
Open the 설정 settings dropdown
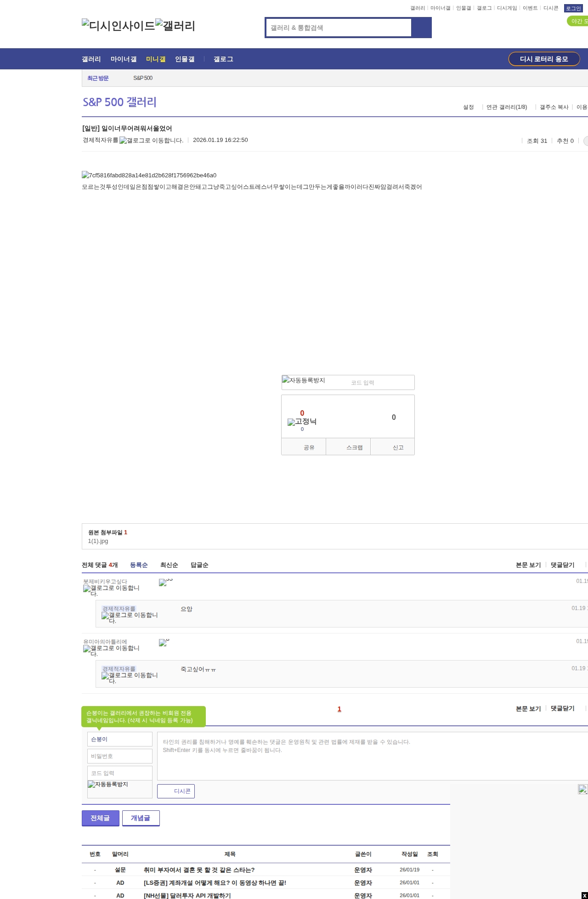(x=468, y=107)
